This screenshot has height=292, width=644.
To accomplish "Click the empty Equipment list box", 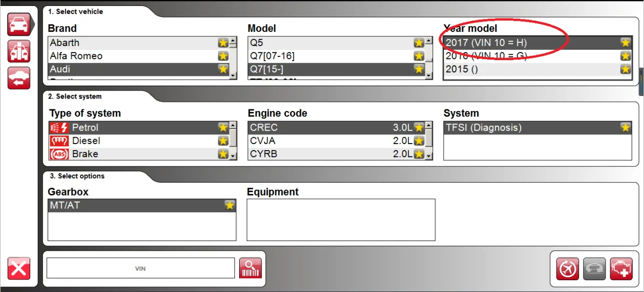I will point(341,219).
